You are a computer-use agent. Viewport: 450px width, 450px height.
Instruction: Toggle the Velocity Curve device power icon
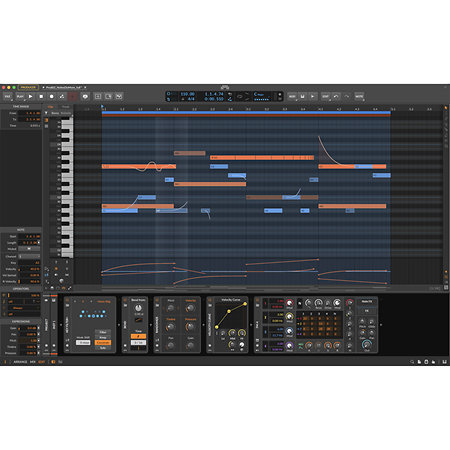210,300
